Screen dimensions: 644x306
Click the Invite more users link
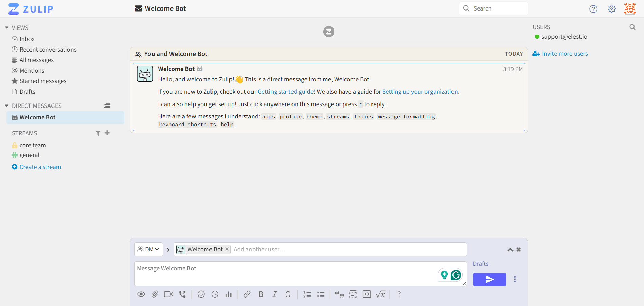564,53
